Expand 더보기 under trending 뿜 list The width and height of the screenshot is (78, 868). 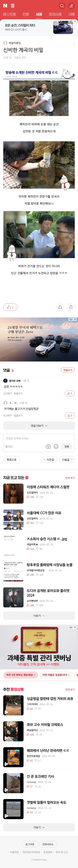coord(39,616)
